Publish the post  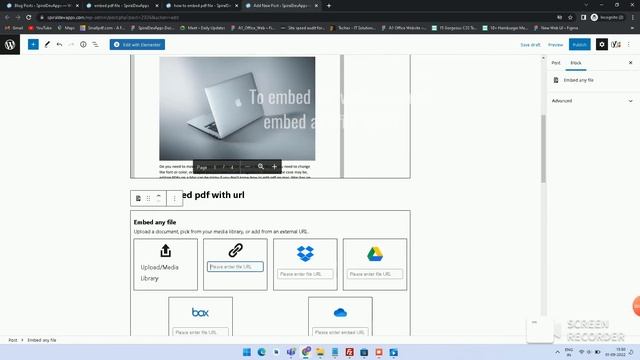pyautogui.click(x=580, y=44)
